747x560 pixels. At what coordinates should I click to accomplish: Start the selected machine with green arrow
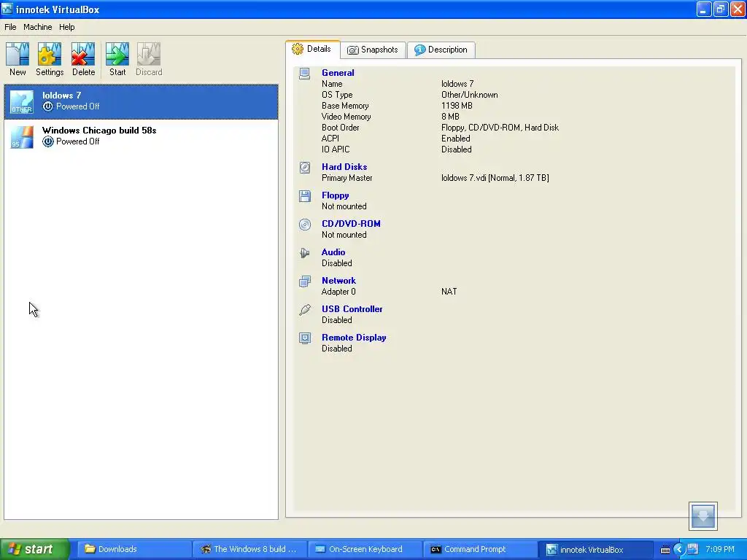(x=117, y=54)
